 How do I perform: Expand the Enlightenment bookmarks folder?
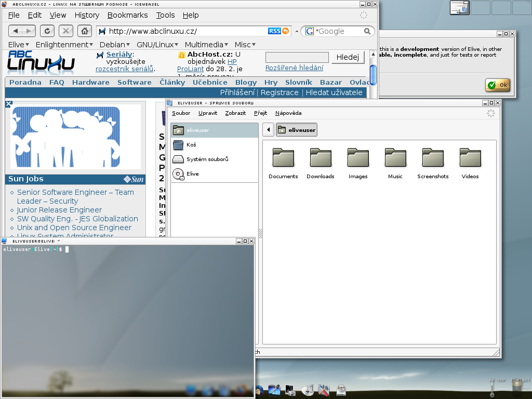click(64, 45)
